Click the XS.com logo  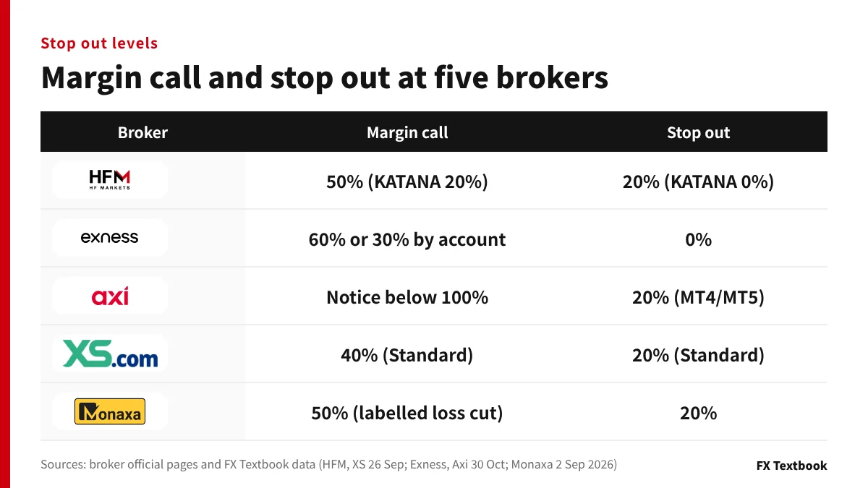[x=110, y=354]
